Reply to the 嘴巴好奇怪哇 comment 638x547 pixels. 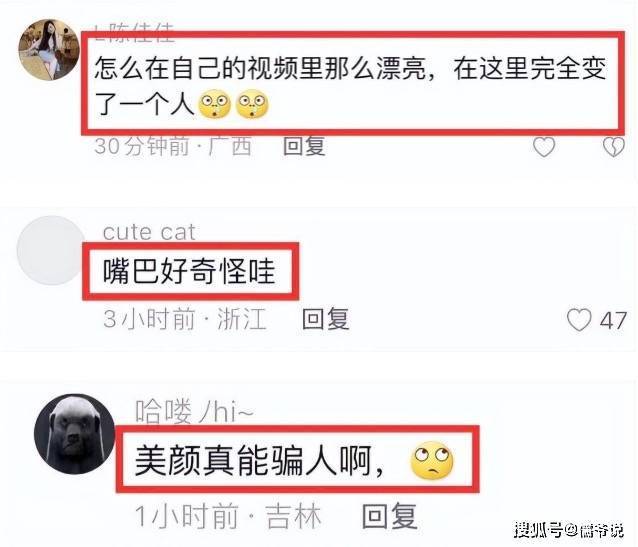pyautogui.click(x=326, y=319)
